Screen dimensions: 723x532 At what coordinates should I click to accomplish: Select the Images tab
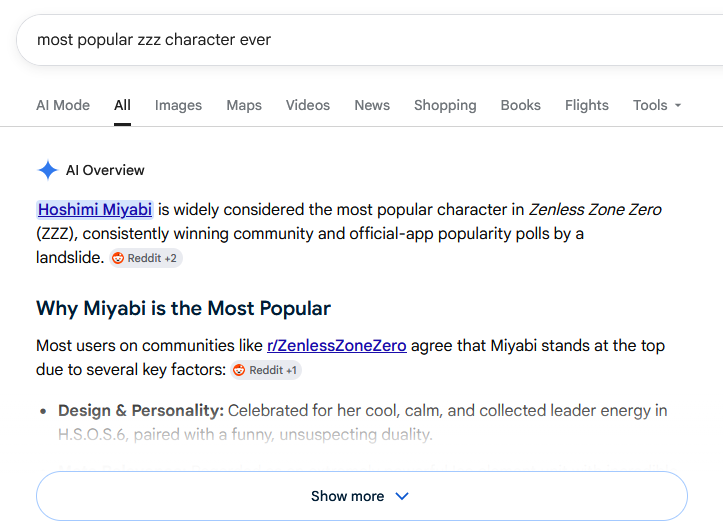[x=178, y=105]
